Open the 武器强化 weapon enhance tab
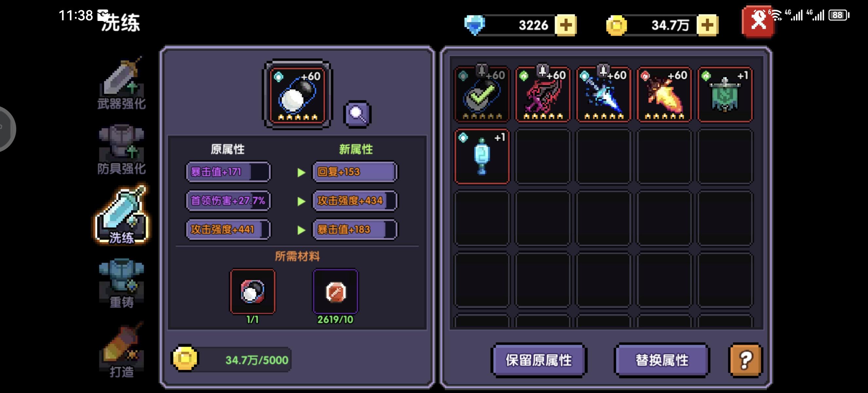The image size is (868, 393). pos(121,83)
